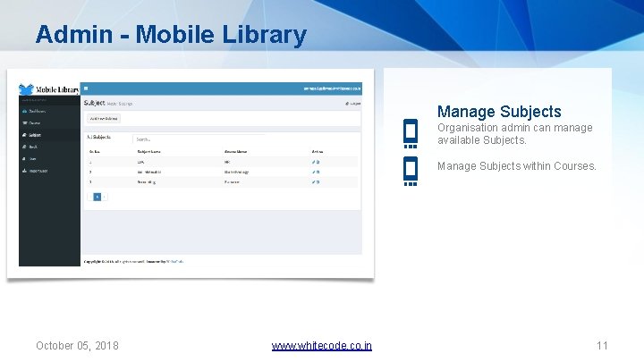The image size is (644, 362).
Task: Click the next page pagination arrow
Action: point(105,197)
